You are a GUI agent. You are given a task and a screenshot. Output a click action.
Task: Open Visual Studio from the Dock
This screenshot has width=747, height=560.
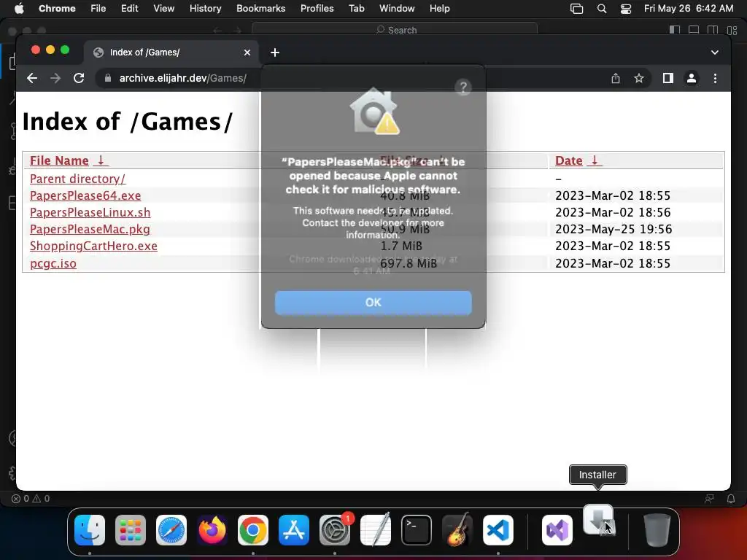point(557,529)
